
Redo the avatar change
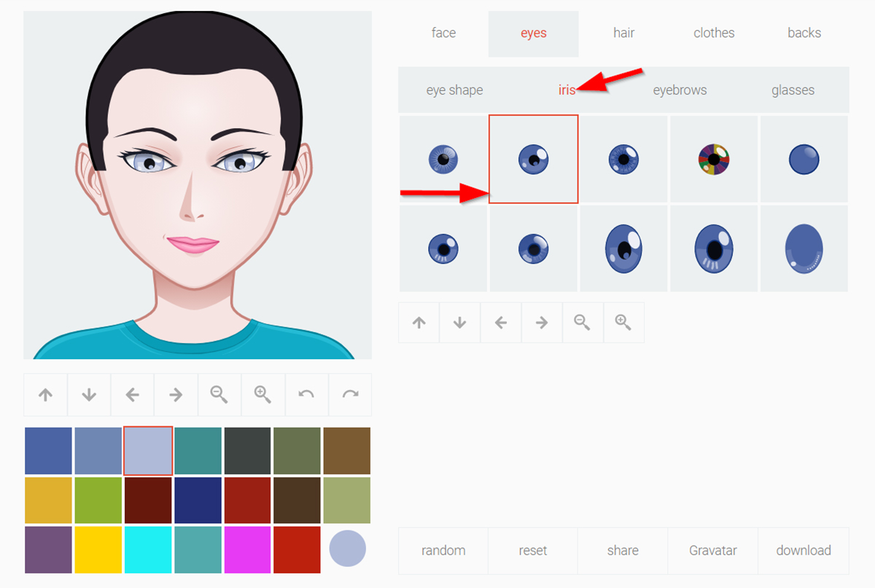point(350,394)
